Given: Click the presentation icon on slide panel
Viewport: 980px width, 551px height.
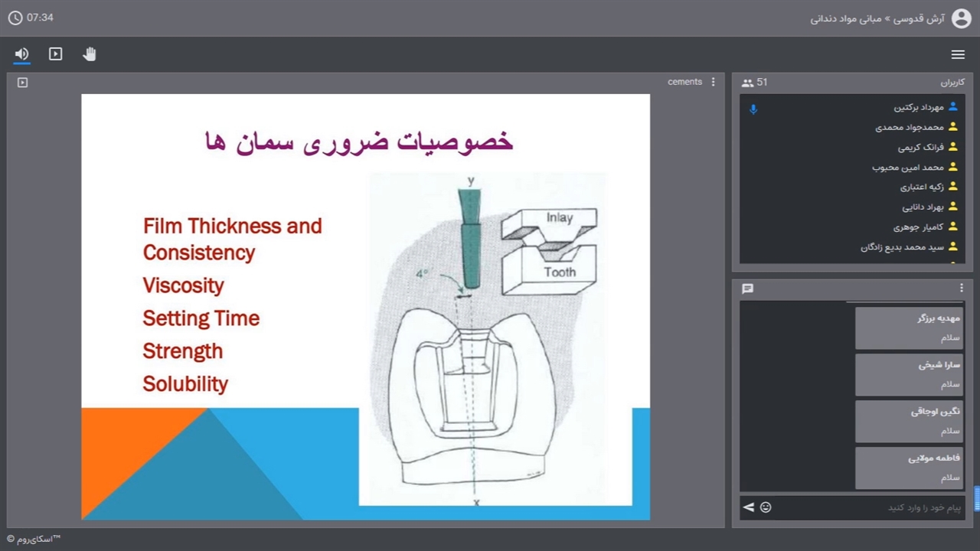Looking at the screenshot, I should 22,83.
